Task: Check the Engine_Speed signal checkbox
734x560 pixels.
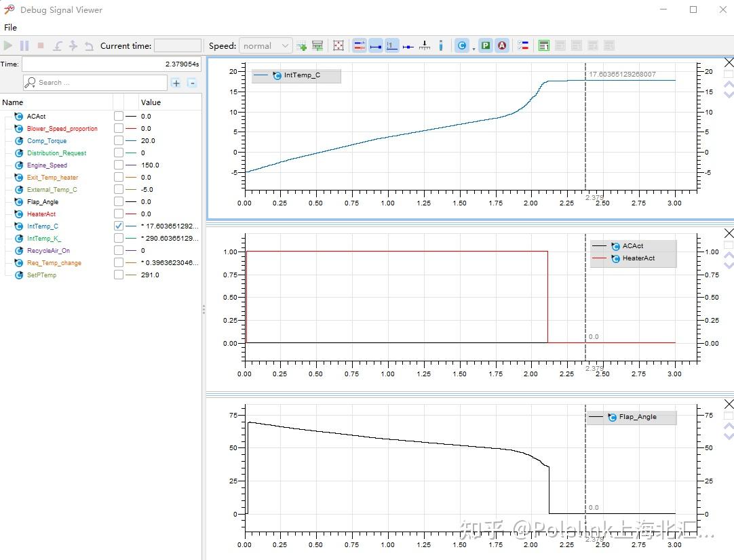Action: pyautogui.click(x=119, y=165)
